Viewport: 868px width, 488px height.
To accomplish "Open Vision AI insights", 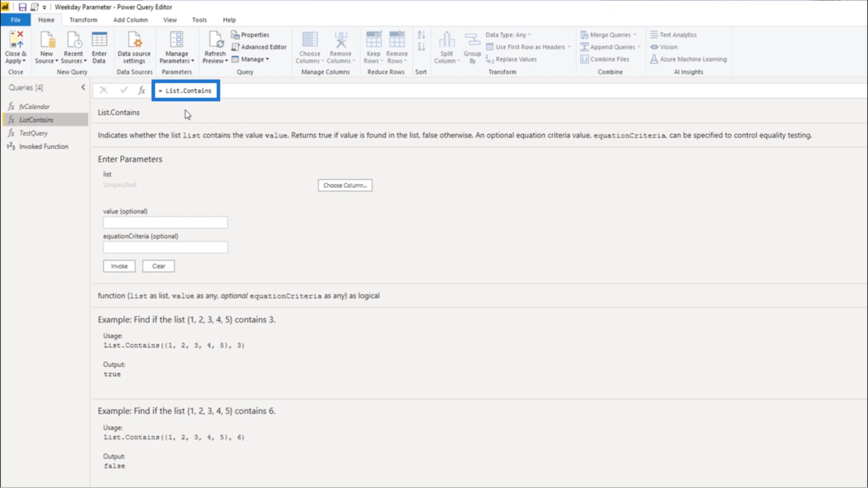I will pyautogui.click(x=664, y=47).
